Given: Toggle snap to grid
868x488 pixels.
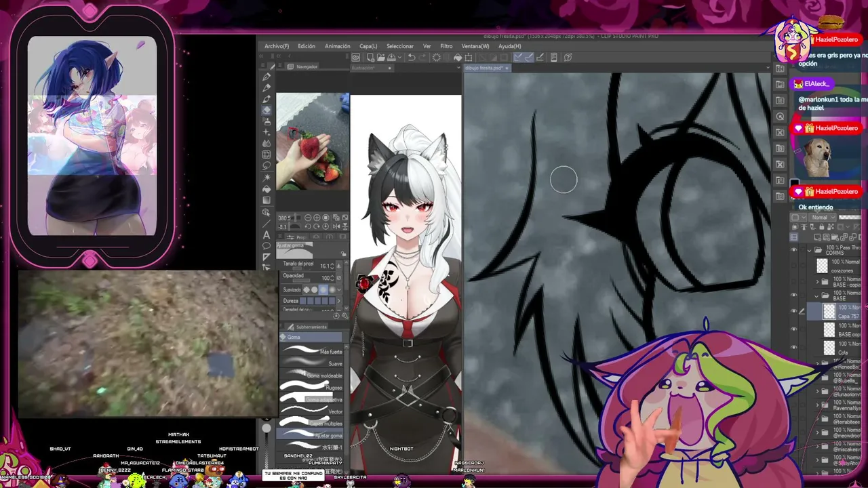Looking at the screenshot, I should pos(539,58).
